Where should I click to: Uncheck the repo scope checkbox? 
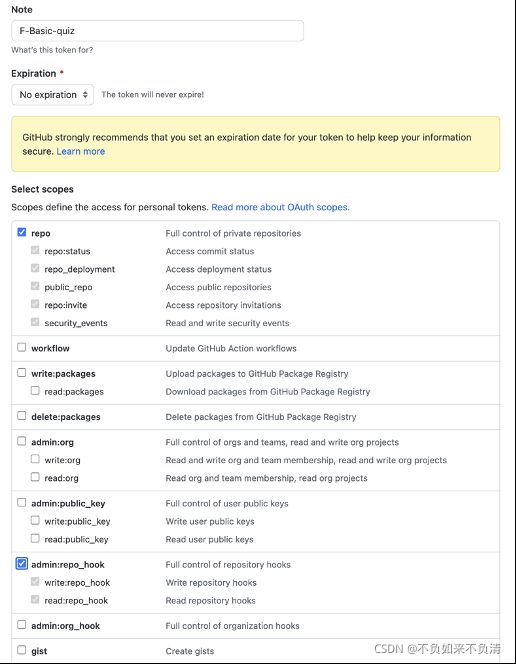tap(22, 232)
